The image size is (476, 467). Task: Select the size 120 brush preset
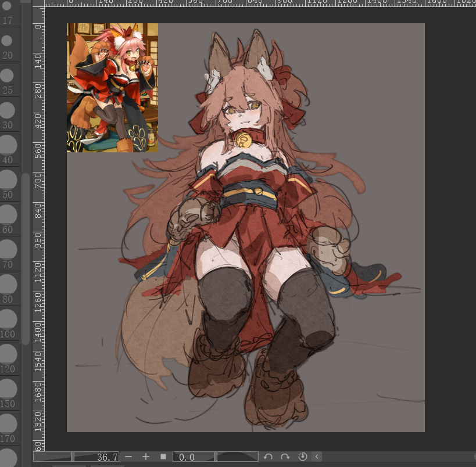click(10, 358)
